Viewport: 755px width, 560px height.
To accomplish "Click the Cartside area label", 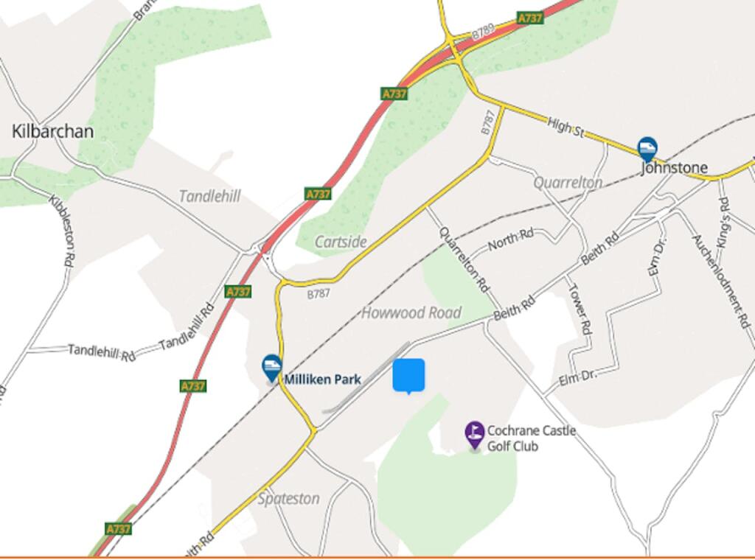I will (x=341, y=242).
